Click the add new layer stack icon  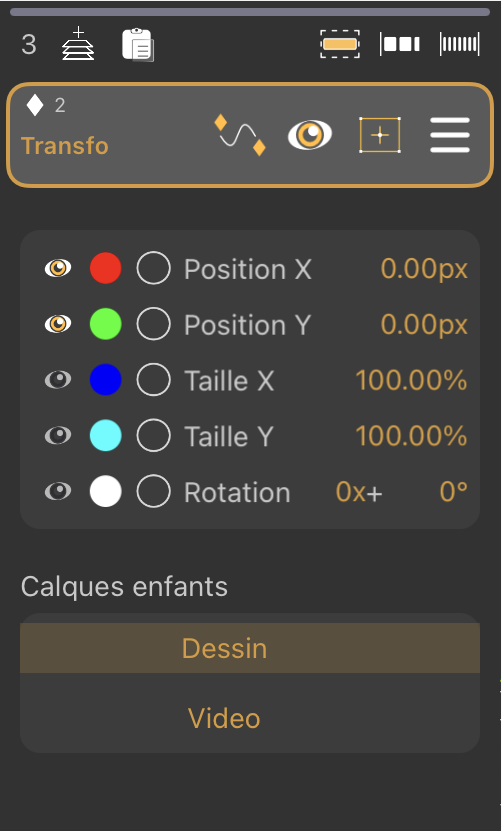(x=78, y=43)
